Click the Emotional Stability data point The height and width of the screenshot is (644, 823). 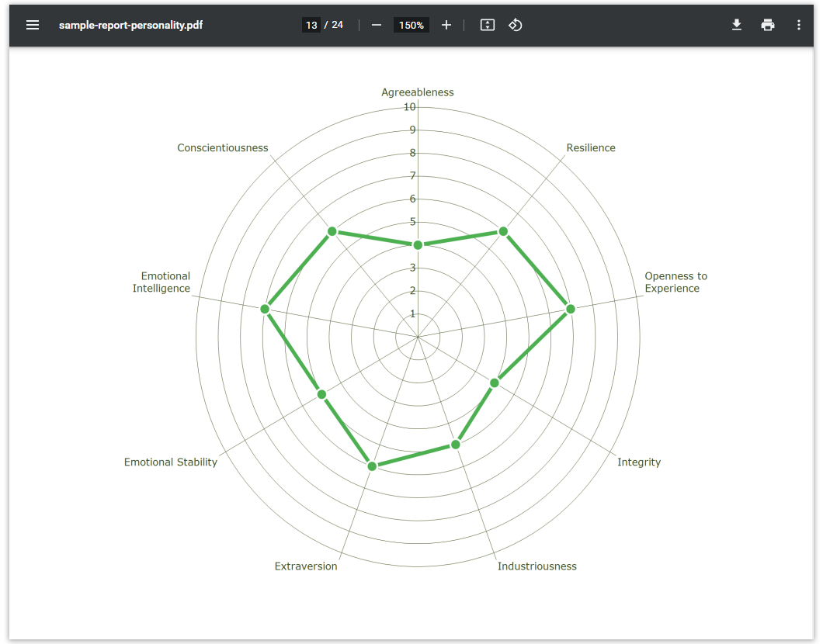click(321, 394)
